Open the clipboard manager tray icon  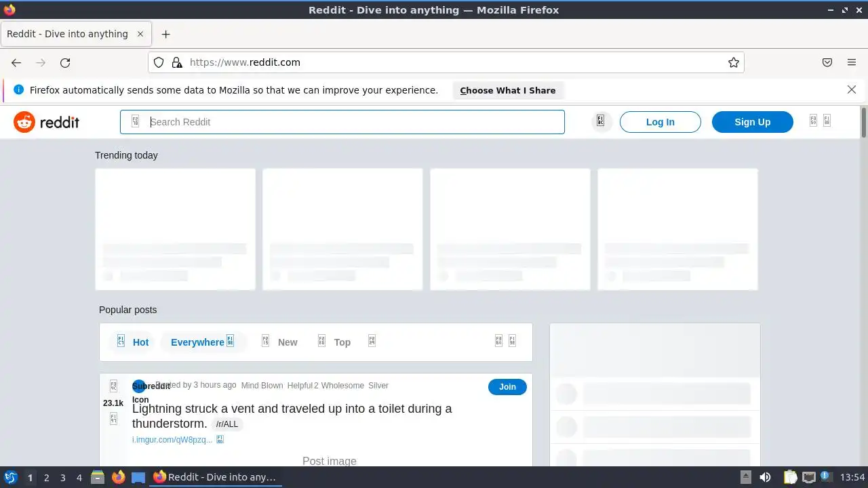point(791,477)
